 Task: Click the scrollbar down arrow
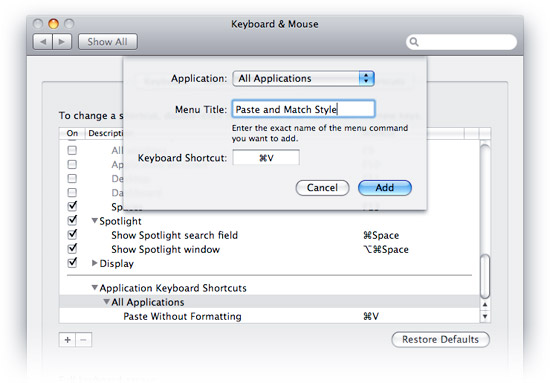pos(485,316)
